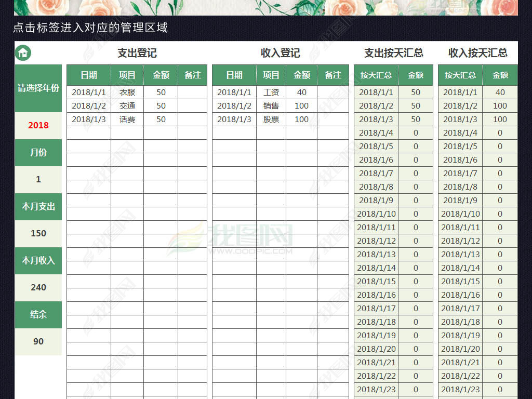
Task: Click the 本月支出 total value 150
Action: click(38, 233)
